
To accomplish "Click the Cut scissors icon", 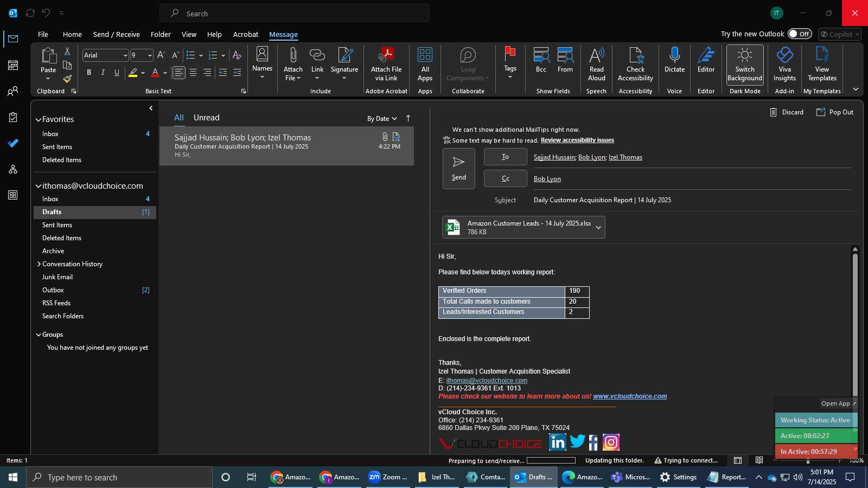I will (67, 51).
